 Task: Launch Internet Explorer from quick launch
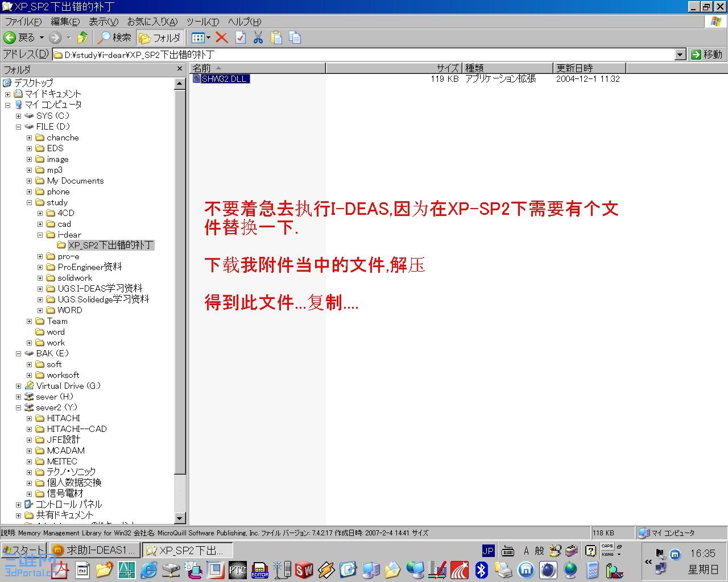[148, 569]
